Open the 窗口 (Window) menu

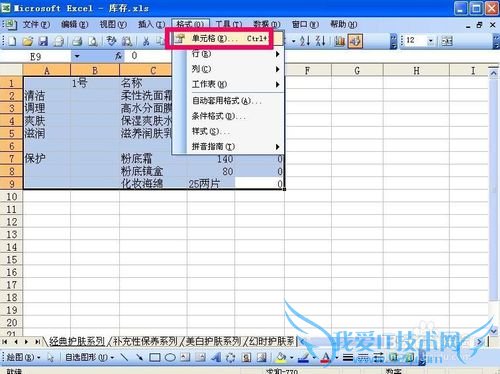tap(305, 25)
